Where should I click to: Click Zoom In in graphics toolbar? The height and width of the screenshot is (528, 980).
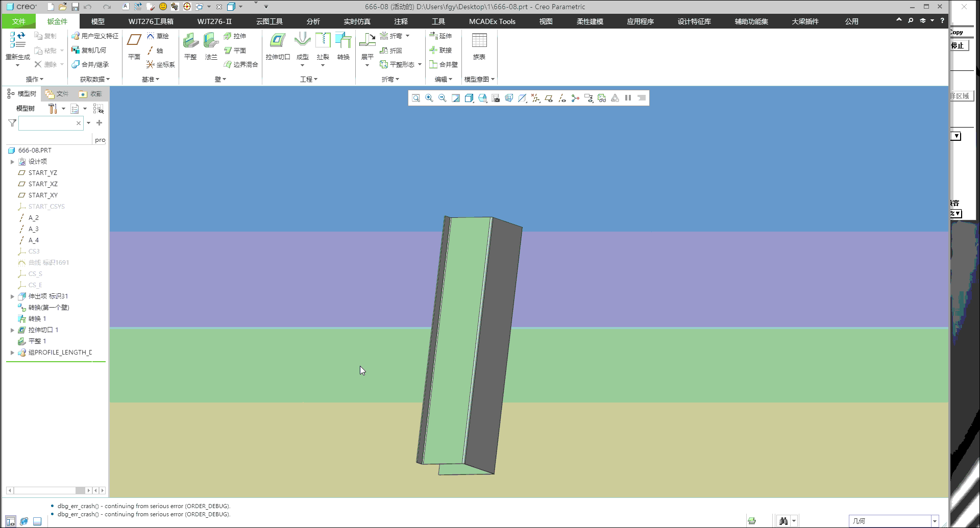click(429, 98)
